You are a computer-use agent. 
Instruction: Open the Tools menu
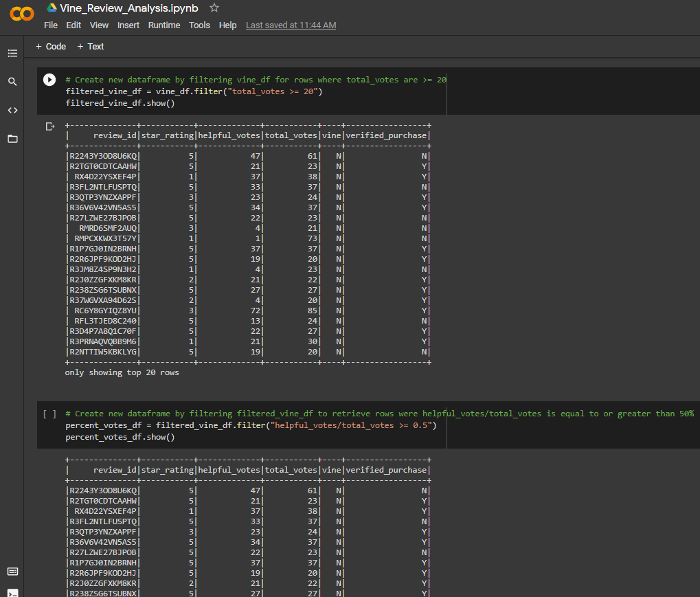pyautogui.click(x=199, y=25)
